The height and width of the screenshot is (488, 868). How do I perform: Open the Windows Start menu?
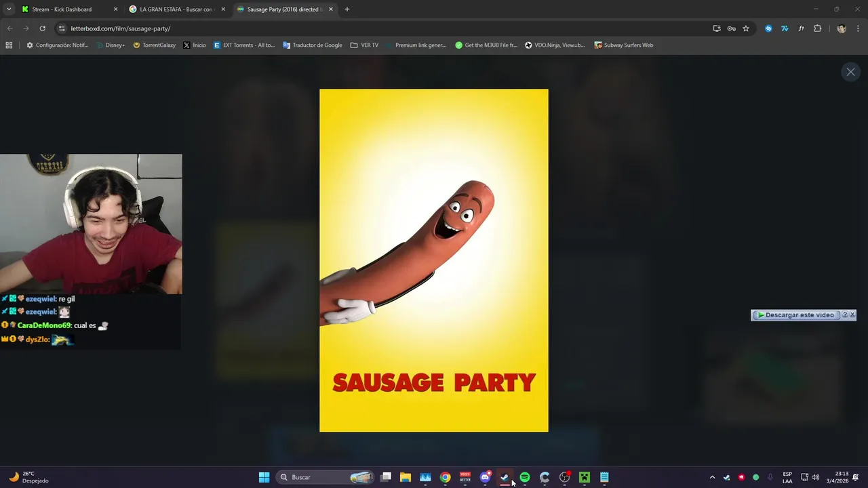tap(264, 477)
